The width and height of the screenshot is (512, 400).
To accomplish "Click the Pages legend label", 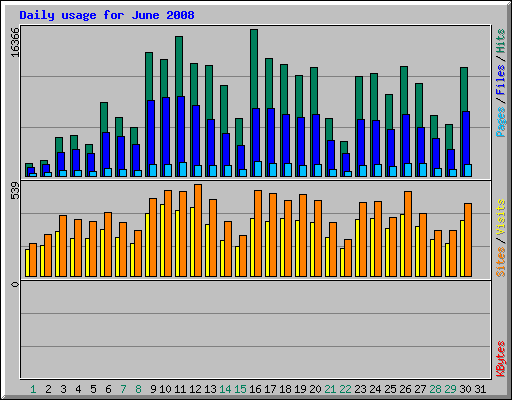I will [x=500, y=122].
